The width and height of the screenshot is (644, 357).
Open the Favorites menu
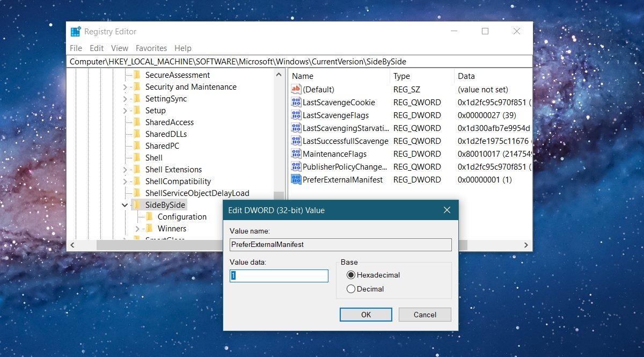[x=151, y=48]
